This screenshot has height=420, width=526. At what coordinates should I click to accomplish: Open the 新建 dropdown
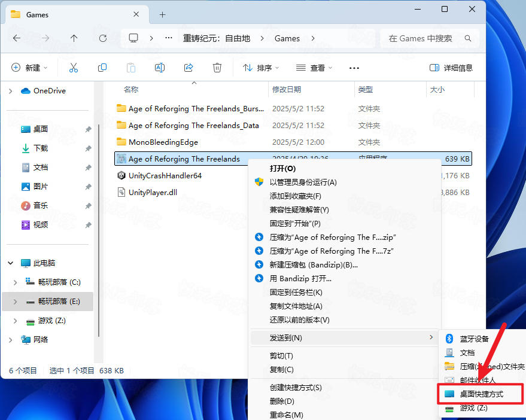click(29, 68)
